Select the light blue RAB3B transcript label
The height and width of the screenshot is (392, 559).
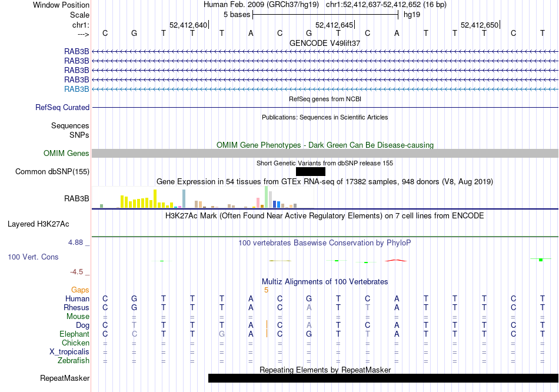pyautogui.click(x=76, y=89)
